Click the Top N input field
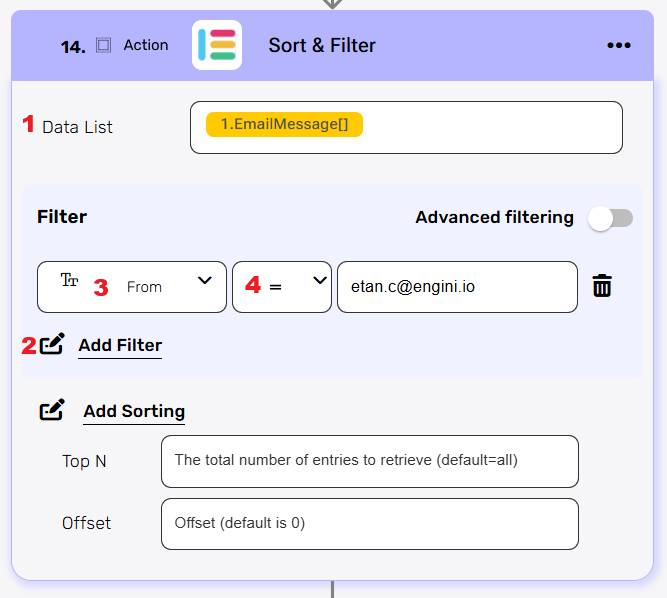 click(369, 461)
